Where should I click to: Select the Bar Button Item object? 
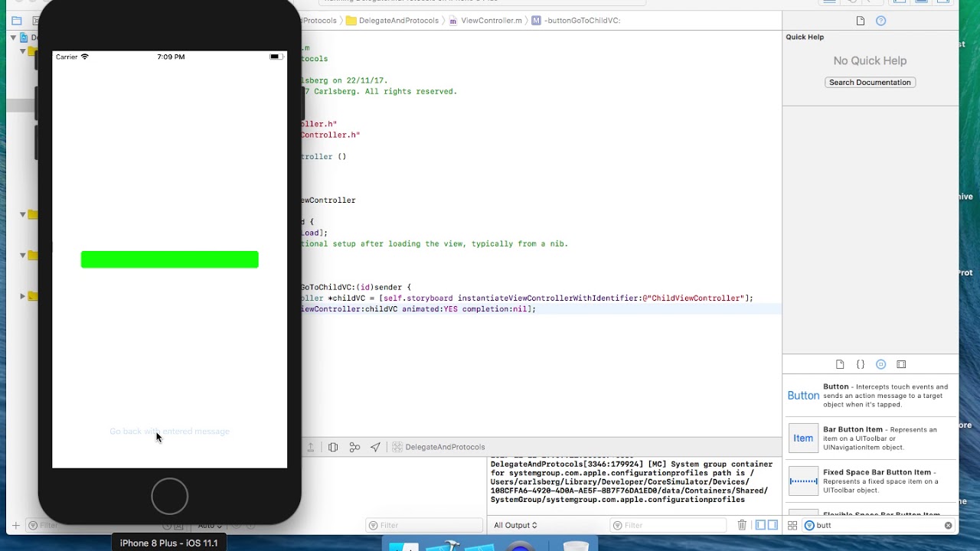click(x=871, y=439)
